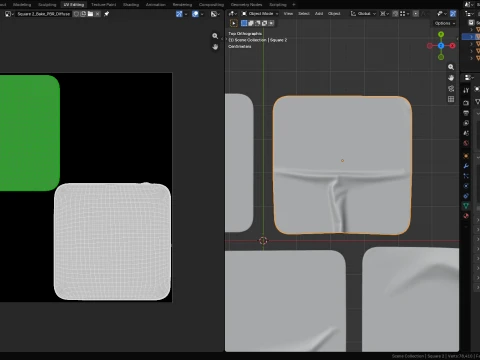Click the zoom magnifier in UV editor
Viewport: 480px width, 360px height.
[x=215, y=36]
